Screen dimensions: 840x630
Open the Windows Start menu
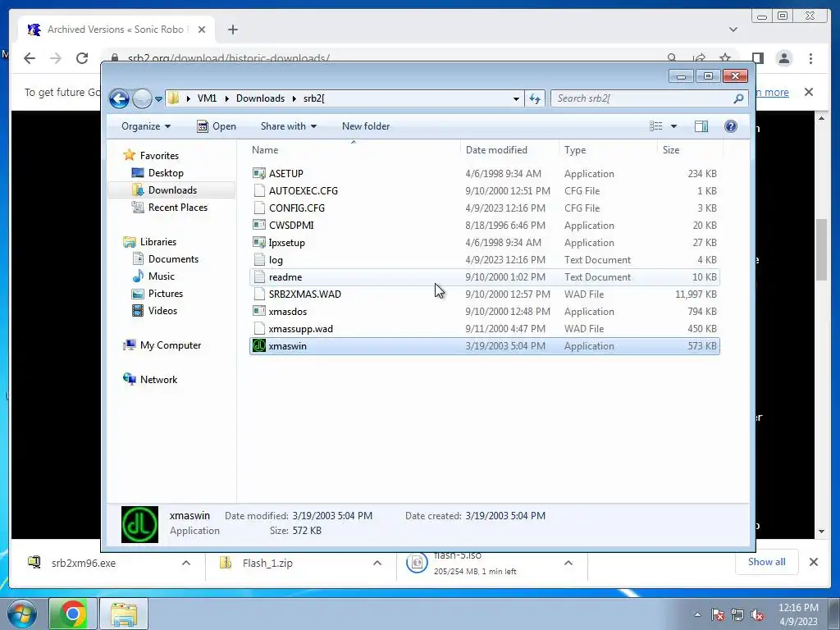pos(21,614)
